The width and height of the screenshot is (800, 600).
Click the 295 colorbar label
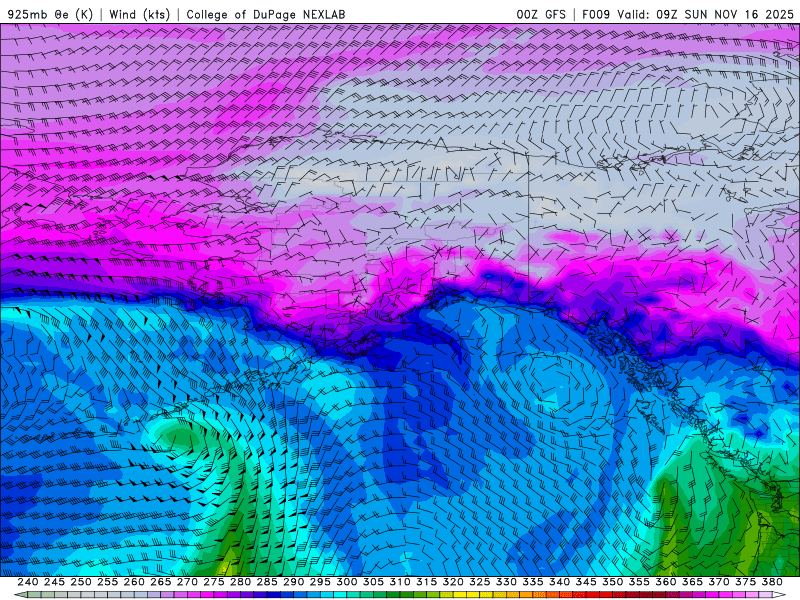click(320, 582)
